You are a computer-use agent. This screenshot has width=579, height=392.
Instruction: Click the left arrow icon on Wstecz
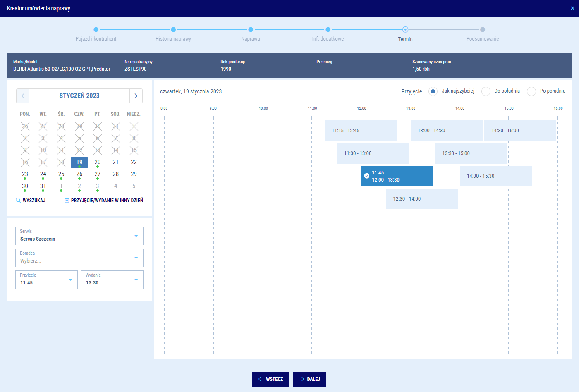coord(261,379)
